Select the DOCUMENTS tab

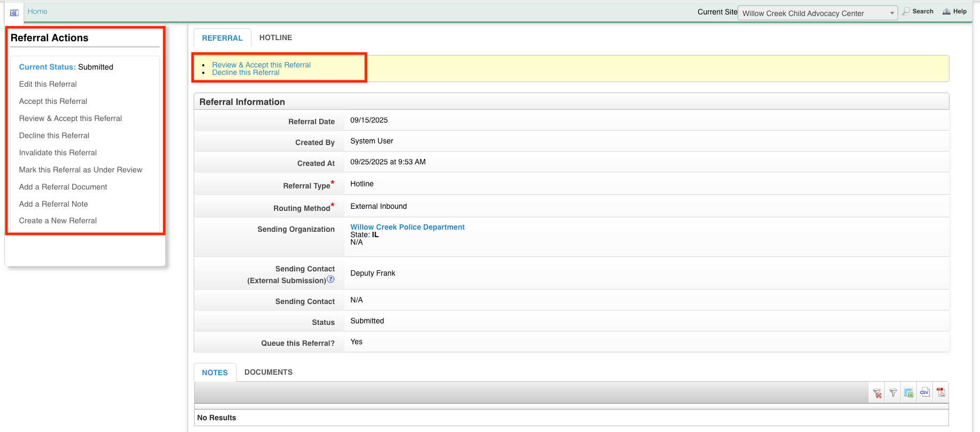(269, 372)
